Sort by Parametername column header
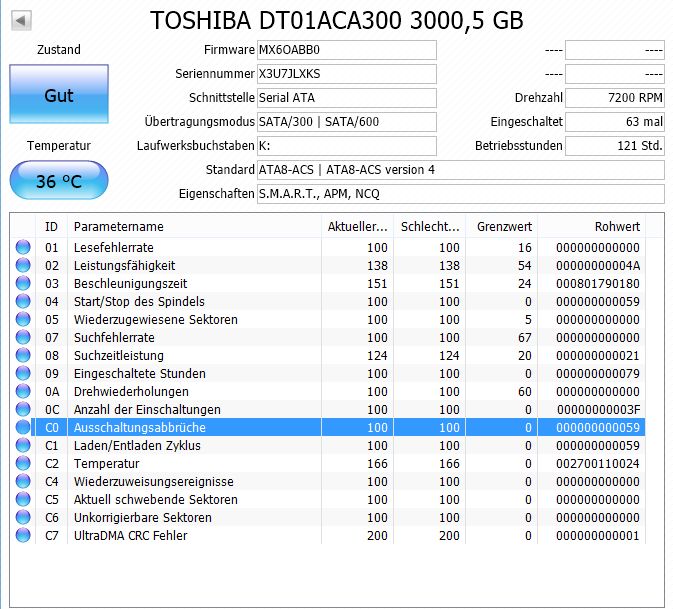 [194, 226]
